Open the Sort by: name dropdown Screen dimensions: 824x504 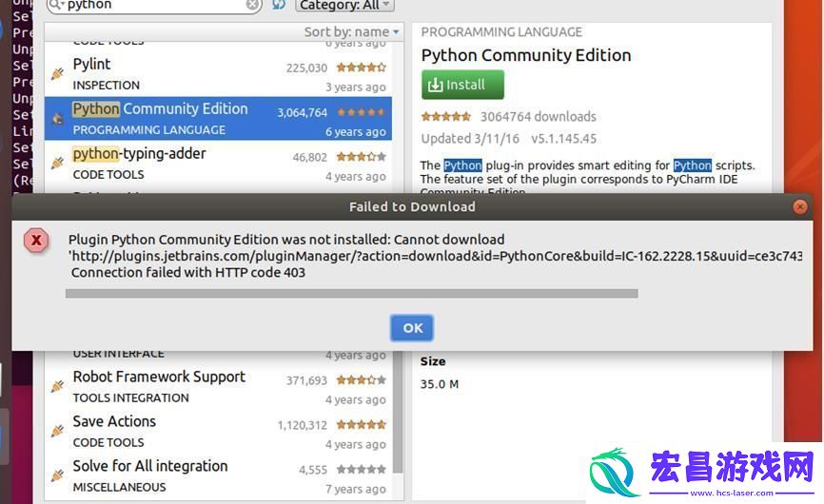[x=351, y=32]
